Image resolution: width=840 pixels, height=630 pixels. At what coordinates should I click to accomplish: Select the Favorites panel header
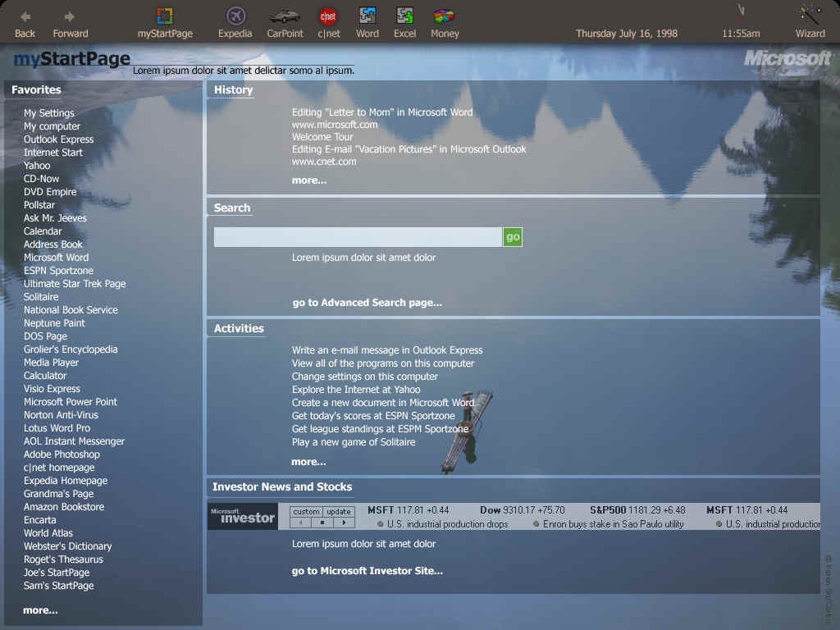click(x=36, y=90)
